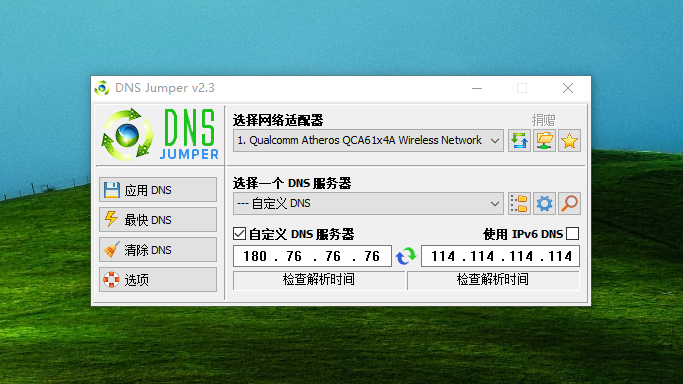Open the network connections folder icon
Screen dimensions: 683x384
click(x=544, y=141)
